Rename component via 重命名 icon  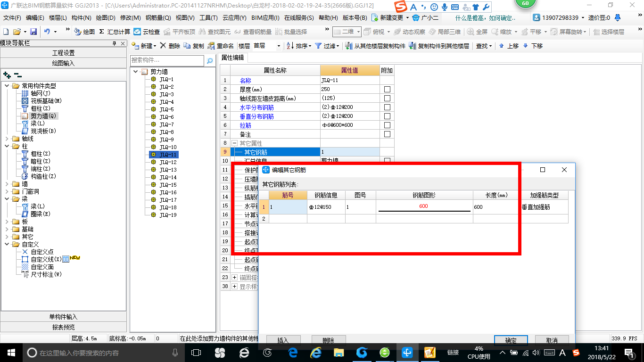(221, 46)
